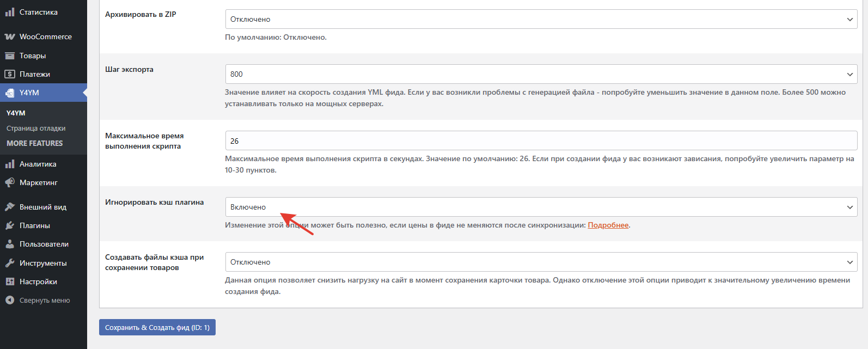868x349 pixels.
Task: Follow the Подробнее link
Action: click(608, 225)
